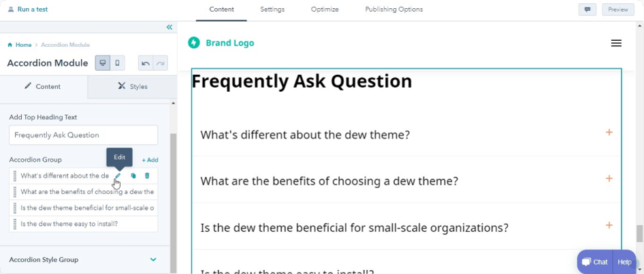644x274 pixels.
Task: Click the Add Top Heading Text input field
Action: [83, 135]
